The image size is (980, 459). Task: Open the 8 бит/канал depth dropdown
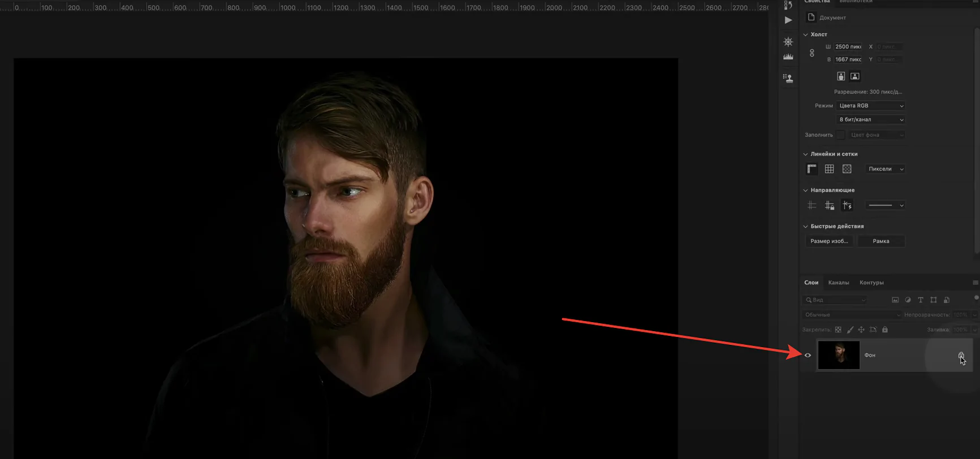871,120
